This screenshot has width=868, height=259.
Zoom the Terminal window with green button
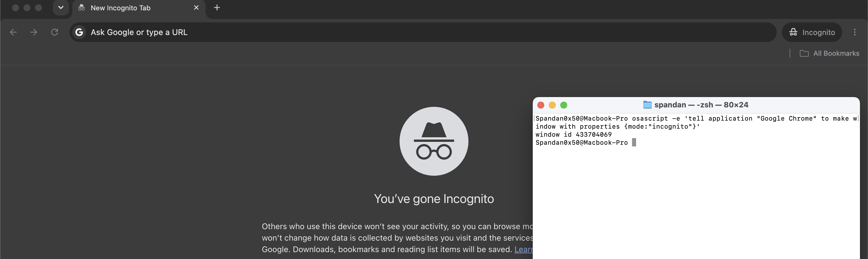(564, 105)
